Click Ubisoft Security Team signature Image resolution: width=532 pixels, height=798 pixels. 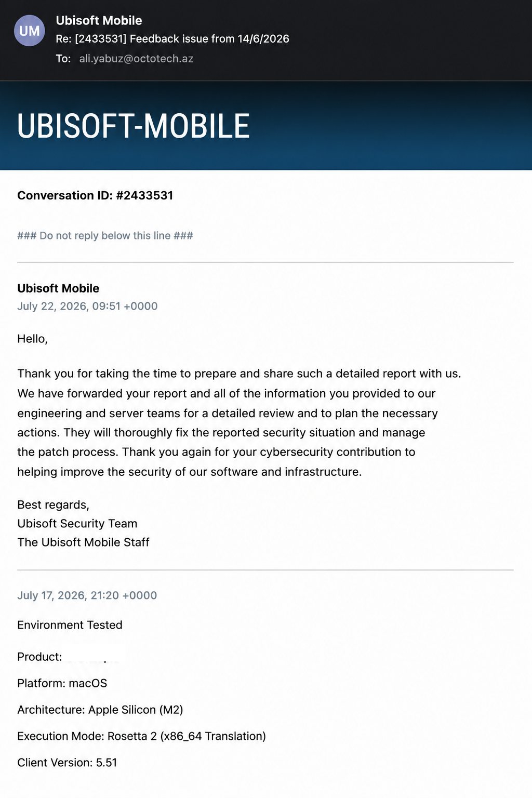pos(77,524)
